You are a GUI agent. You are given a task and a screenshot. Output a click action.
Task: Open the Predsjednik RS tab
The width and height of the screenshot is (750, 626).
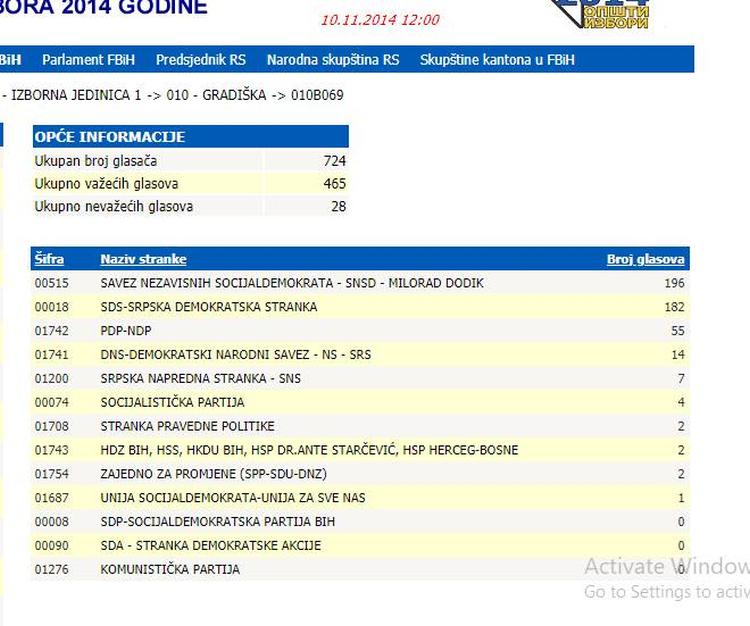click(201, 60)
